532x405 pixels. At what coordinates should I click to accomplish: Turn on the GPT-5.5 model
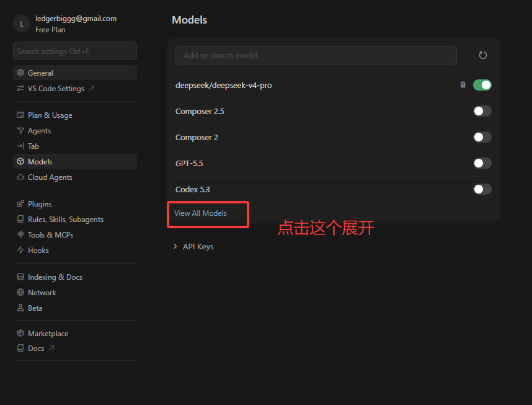coord(482,163)
